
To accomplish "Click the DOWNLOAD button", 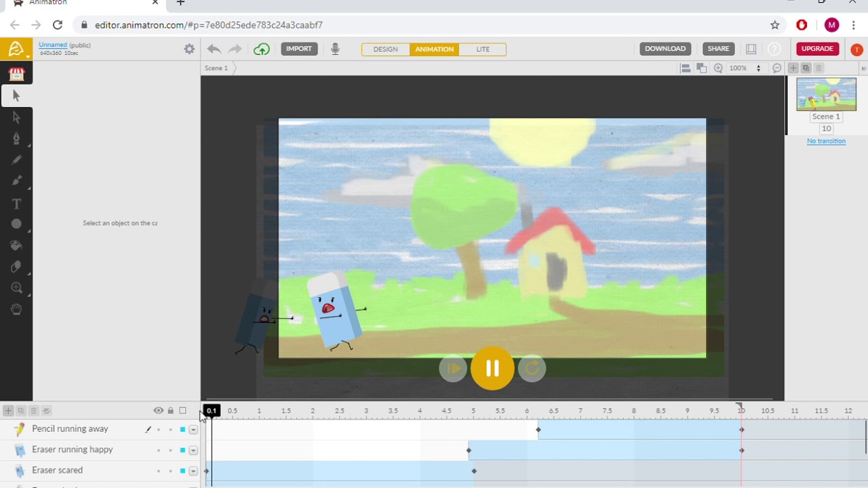I will [665, 49].
